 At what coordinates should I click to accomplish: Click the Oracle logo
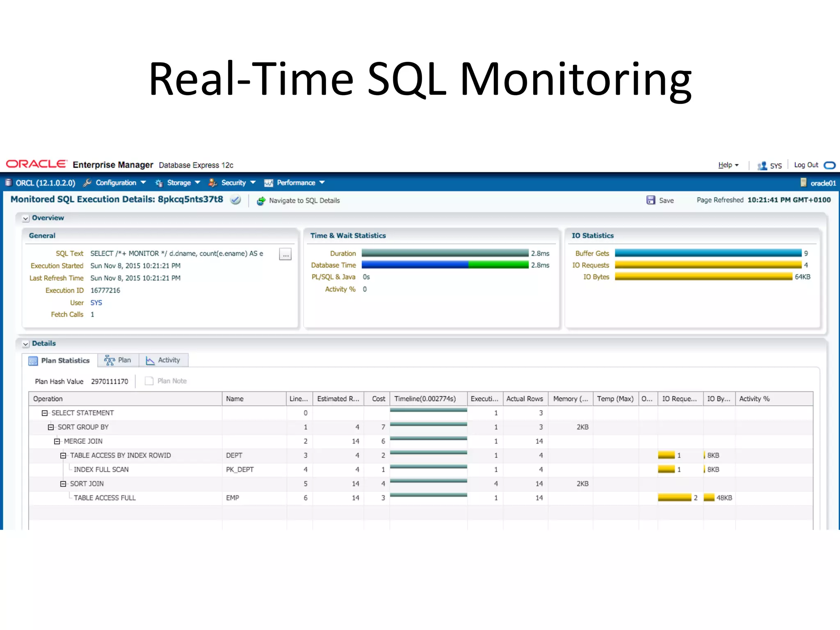[36, 164]
